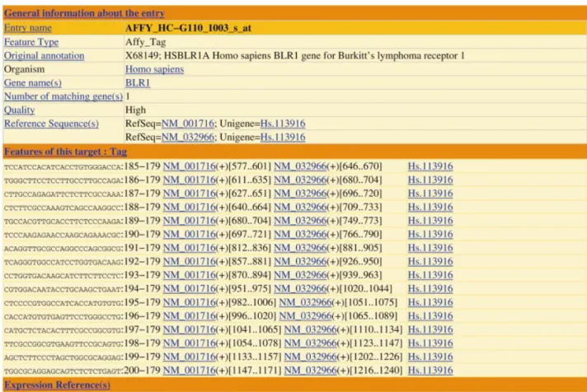Open NM_001716 link in the 194-179 row
The height and width of the screenshot is (392, 587).
coord(190,289)
